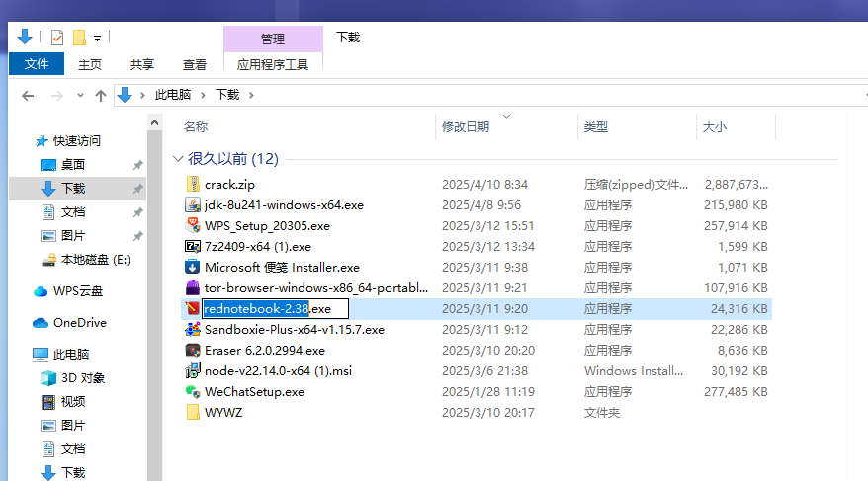The width and height of the screenshot is (868, 481).
Task: Click 下载 in the address bar breadcrumb
Action: 227,95
